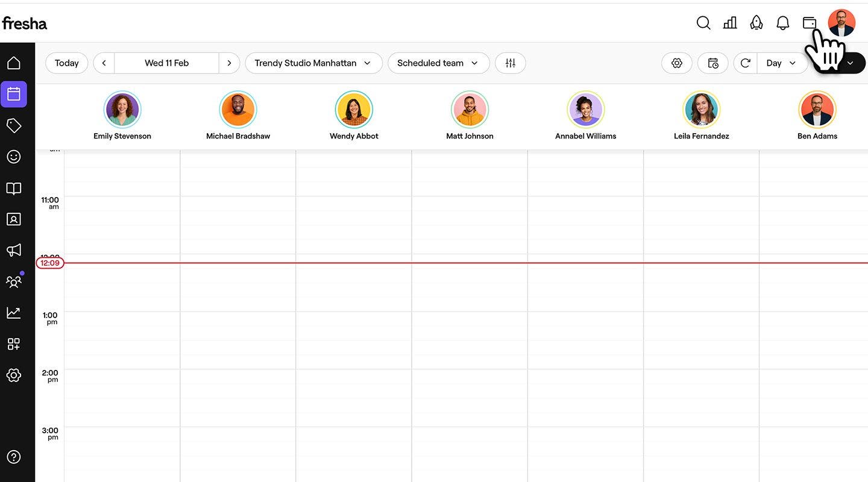Click Ben Adams's avatar
The height and width of the screenshot is (482, 868).
pos(817,110)
